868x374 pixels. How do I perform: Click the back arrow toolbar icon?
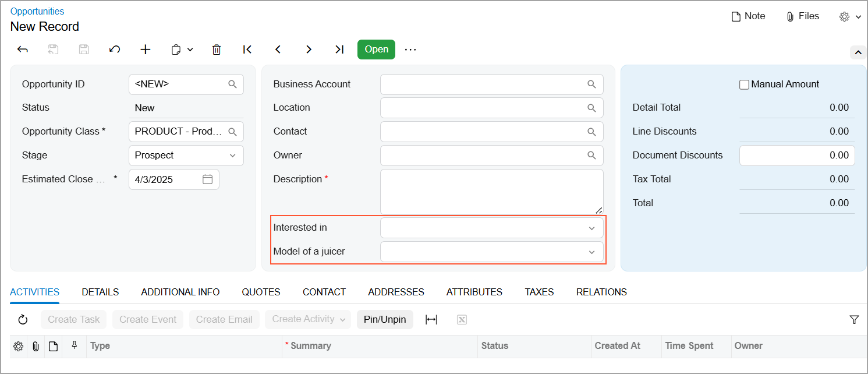(23, 50)
